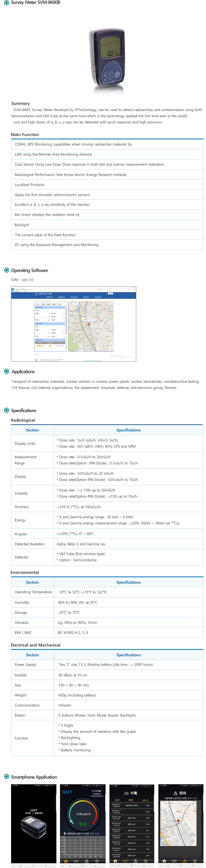Click the red map pin in the 위치 phone map
The height and width of the screenshot is (868, 206).
click(178, 821)
